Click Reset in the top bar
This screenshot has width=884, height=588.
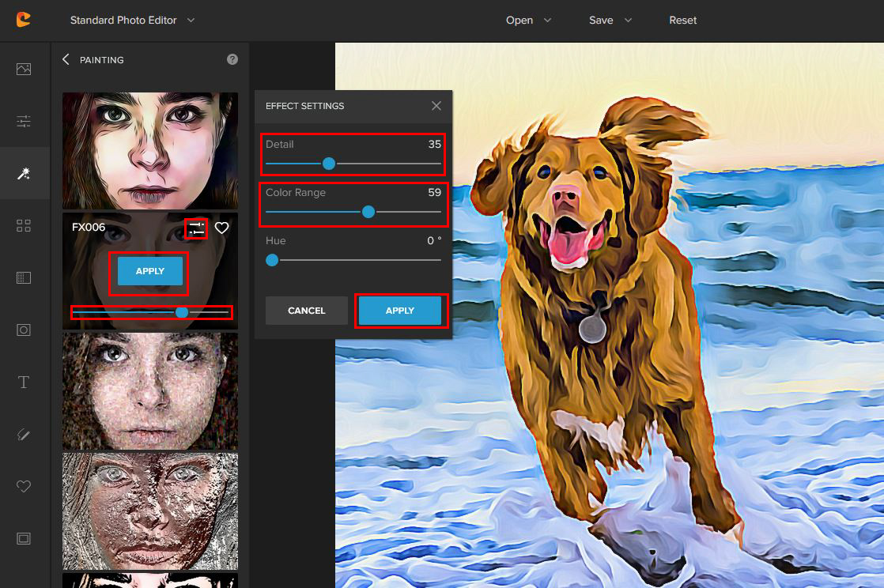(682, 20)
